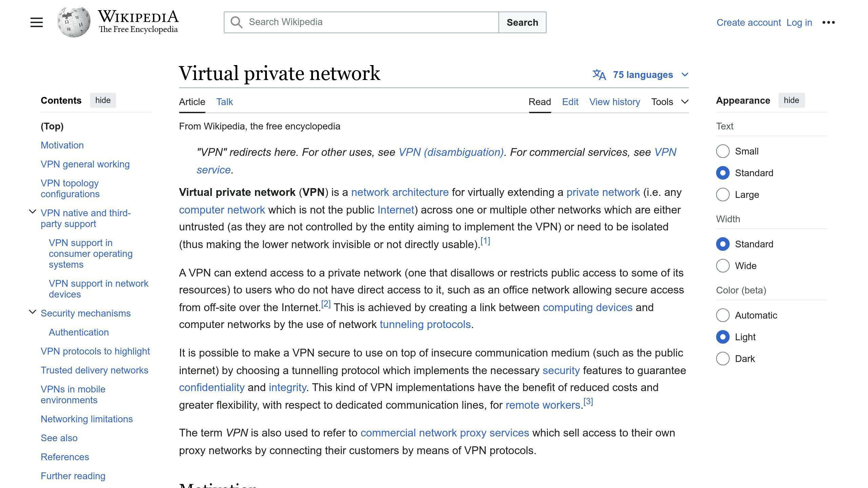The height and width of the screenshot is (488, 868).
Task: Collapse Security mechanisms section in contents
Action: [33, 312]
